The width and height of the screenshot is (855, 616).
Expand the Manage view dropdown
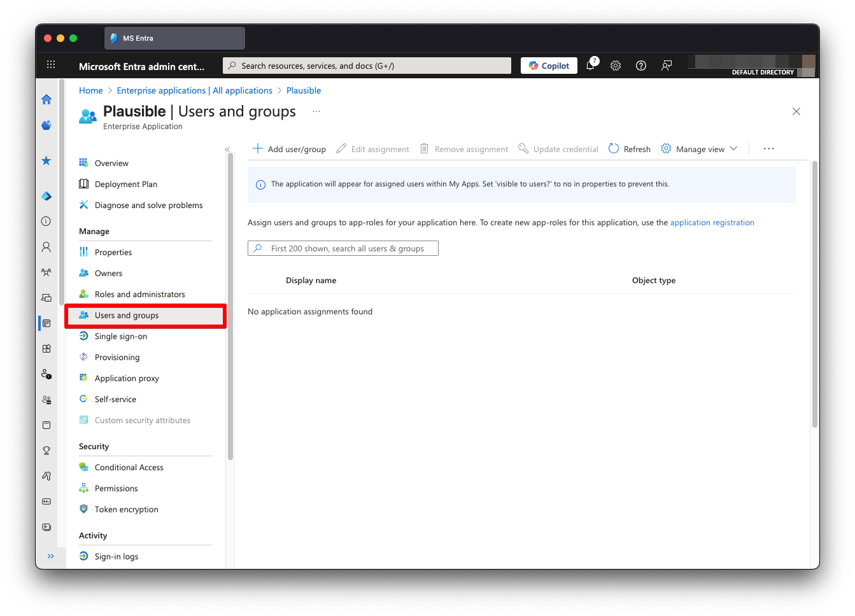click(x=699, y=148)
